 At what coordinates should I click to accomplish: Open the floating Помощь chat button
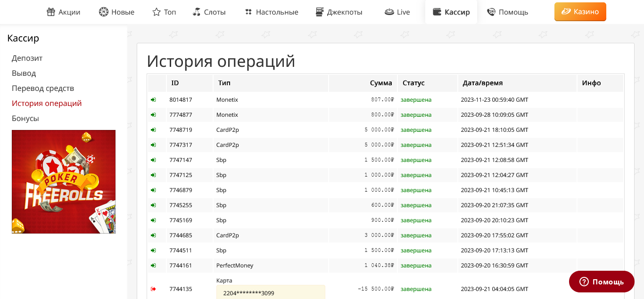click(602, 282)
